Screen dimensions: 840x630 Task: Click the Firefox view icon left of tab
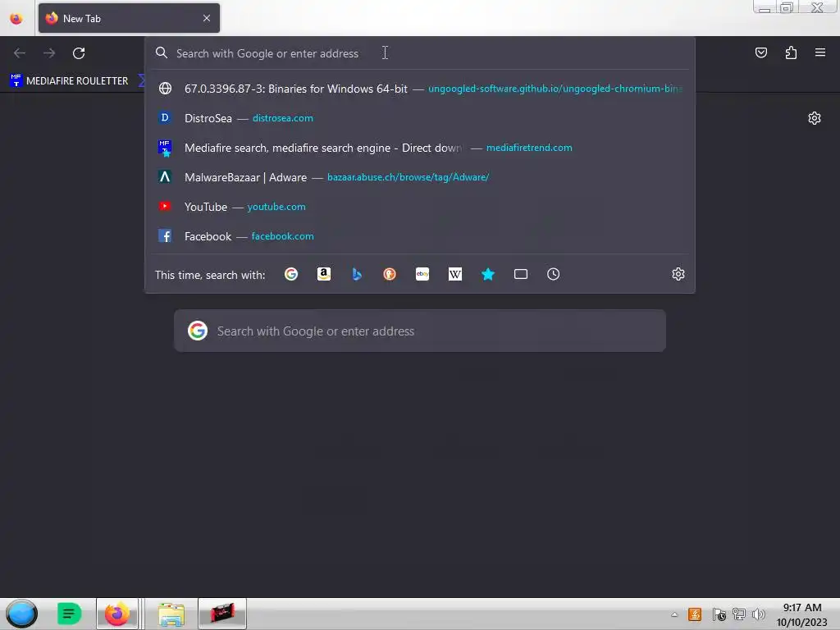pos(16,19)
